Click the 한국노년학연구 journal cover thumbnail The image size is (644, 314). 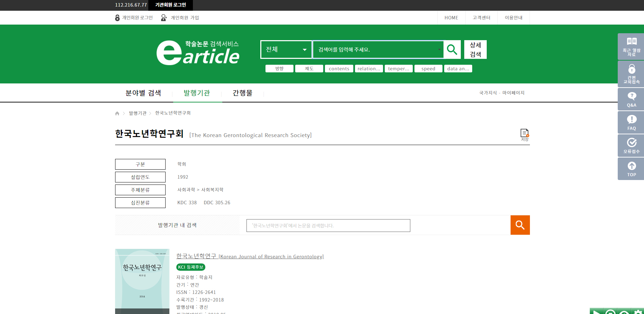[x=142, y=281]
